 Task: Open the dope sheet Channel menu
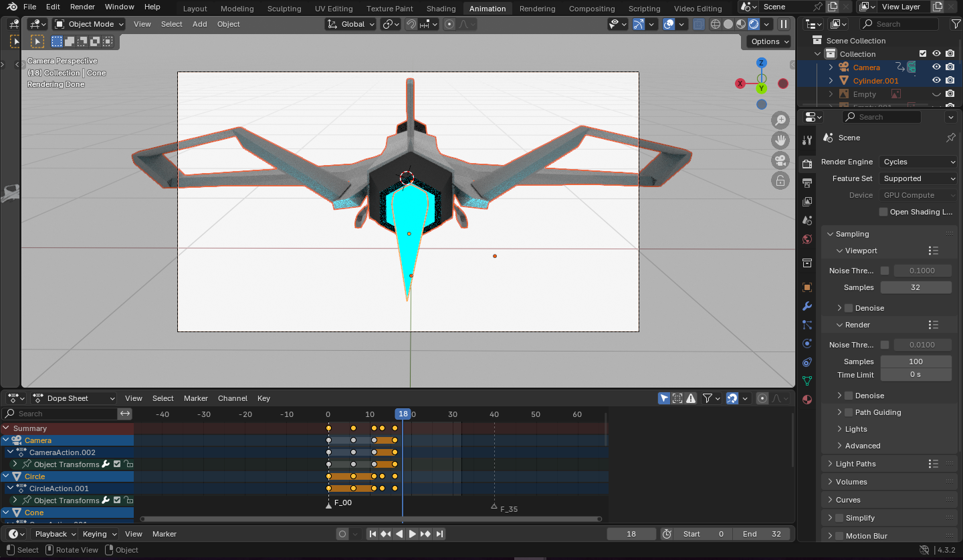point(233,398)
